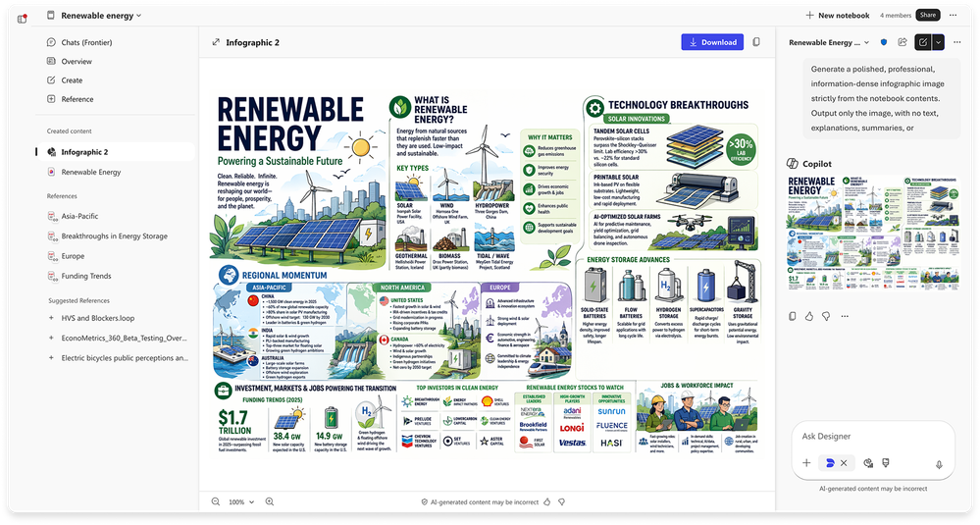
Task: Expand the Renewable Energy chat title dropdown
Action: click(x=867, y=42)
